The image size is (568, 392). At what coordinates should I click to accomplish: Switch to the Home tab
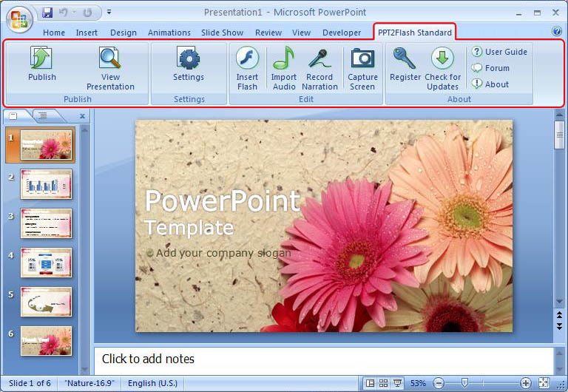[x=54, y=33]
